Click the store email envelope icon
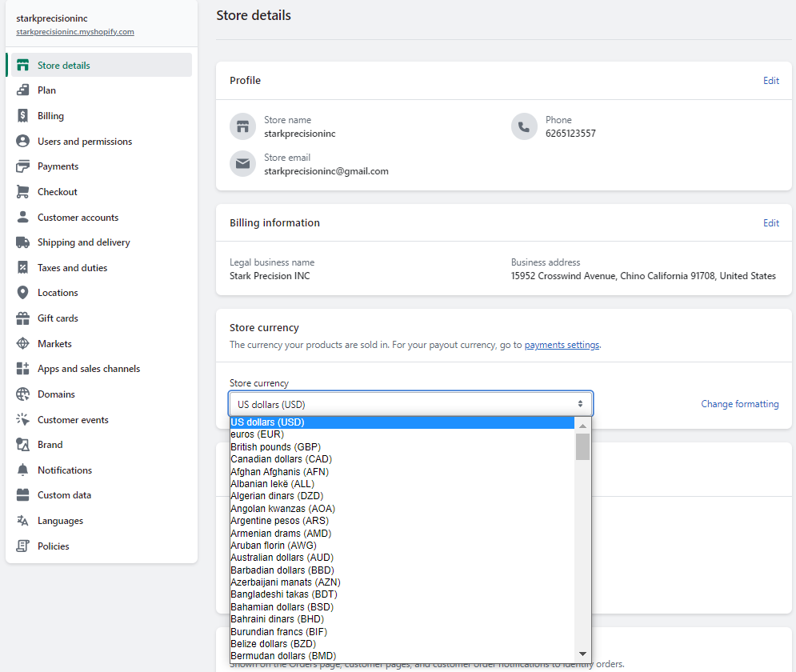 pyautogui.click(x=242, y=164)
